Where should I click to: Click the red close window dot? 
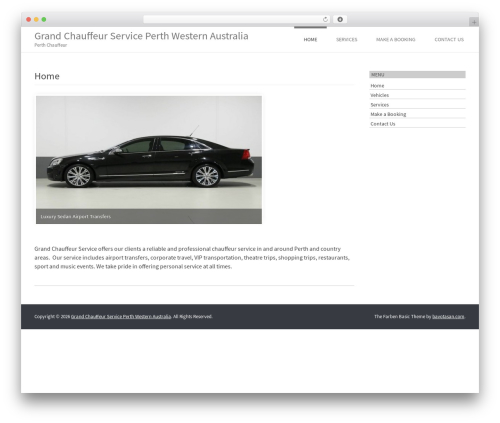coord(29,19)
